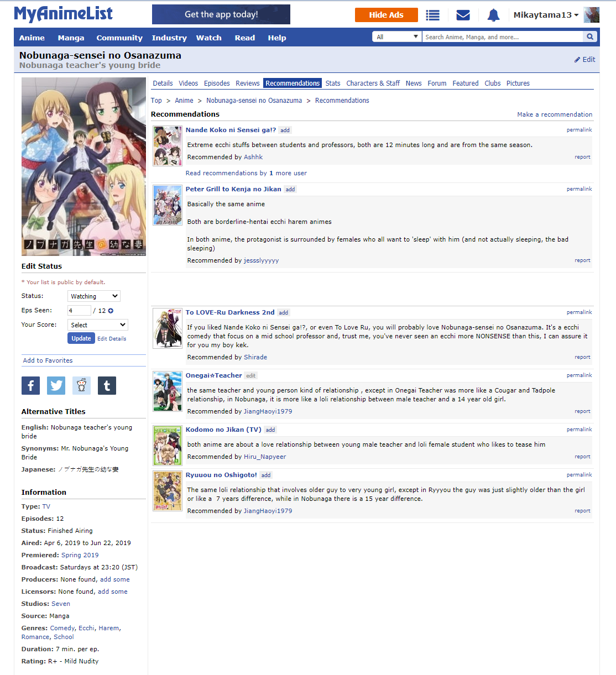The width and height of the screenshot is (616, 675).
Task: Click the Mikaytama13 profile avatar
Action: pyautogui.click(x=591, y=15)
